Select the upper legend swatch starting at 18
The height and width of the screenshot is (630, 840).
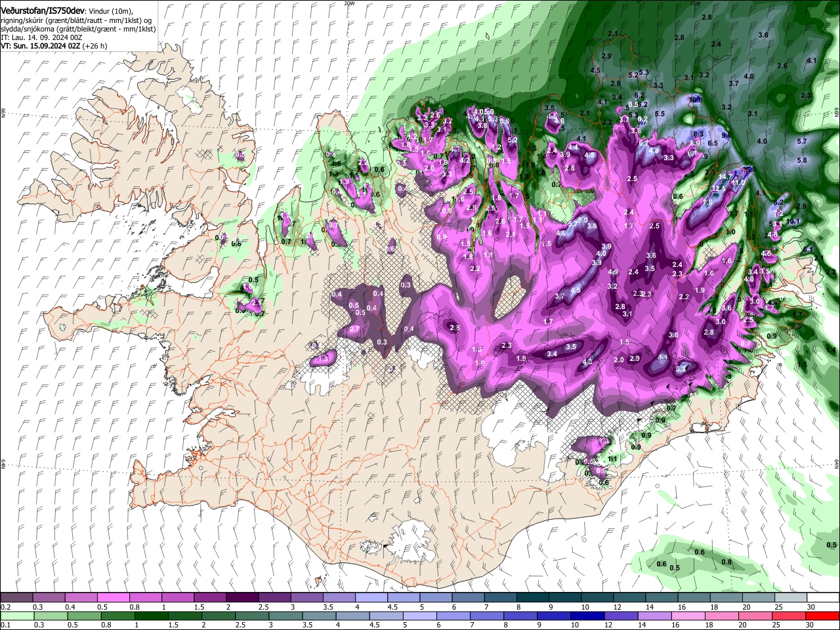point(725,598)
